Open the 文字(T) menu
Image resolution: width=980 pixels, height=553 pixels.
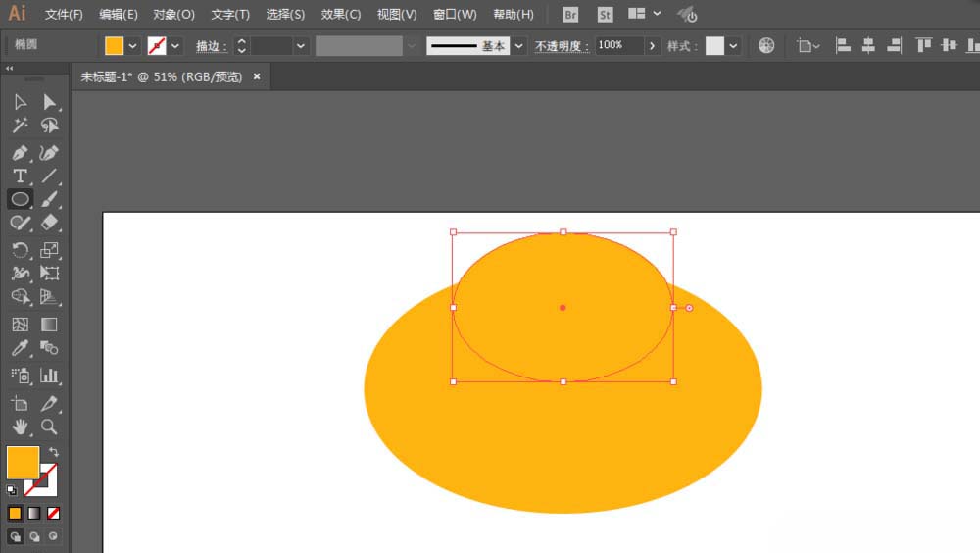(230, 14)
